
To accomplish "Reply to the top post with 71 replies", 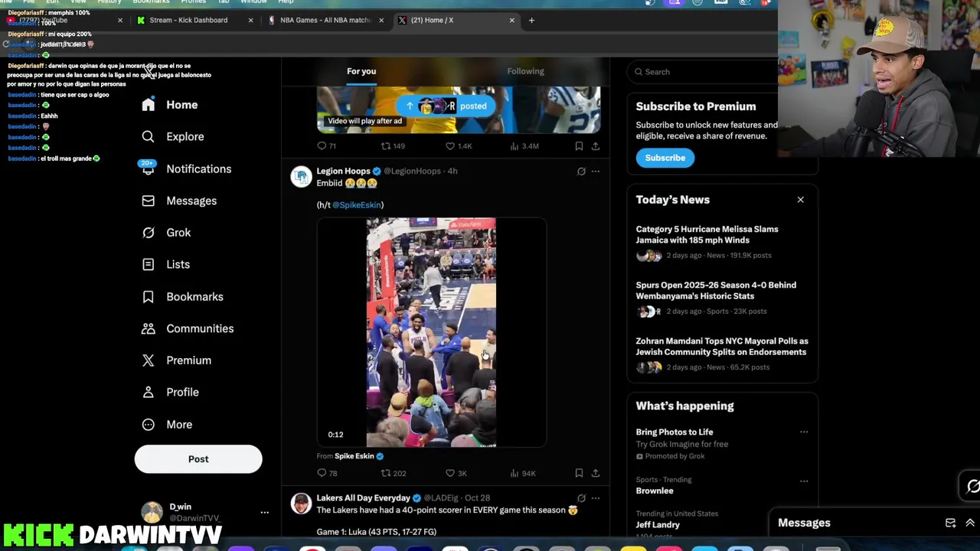I will 322,146.
